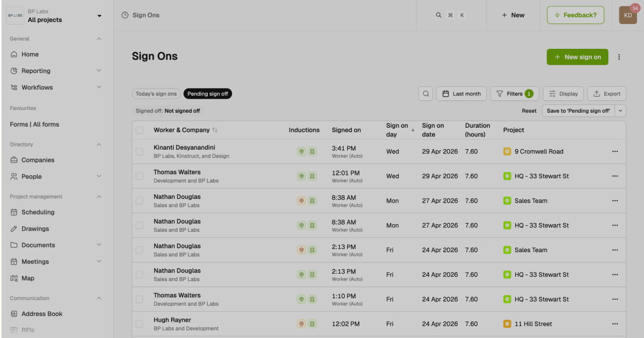644x338 pixels.
Task: Click orange induction icon for Nathan Douglas Sales Team 27 Apr
Action: (x=302, y=201)
